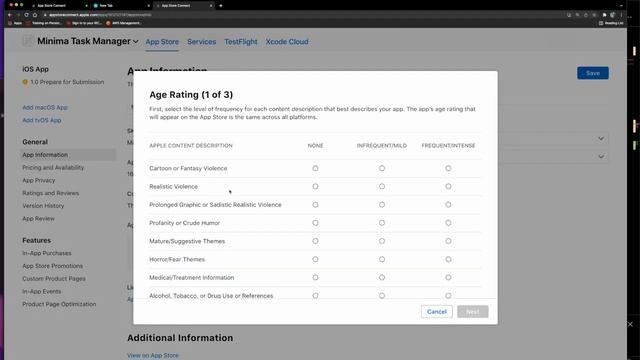Choose Infrequent/Mild for Realistic Violence

(x=382, y=186)
